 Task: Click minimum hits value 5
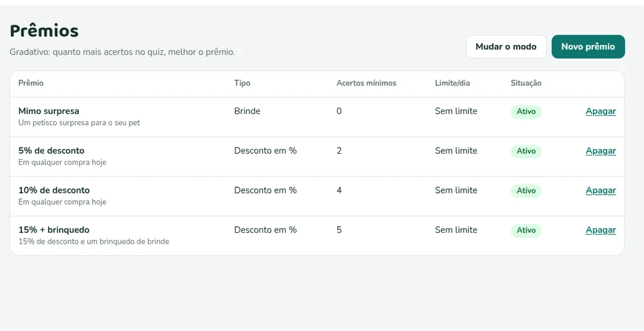point(339,230)
